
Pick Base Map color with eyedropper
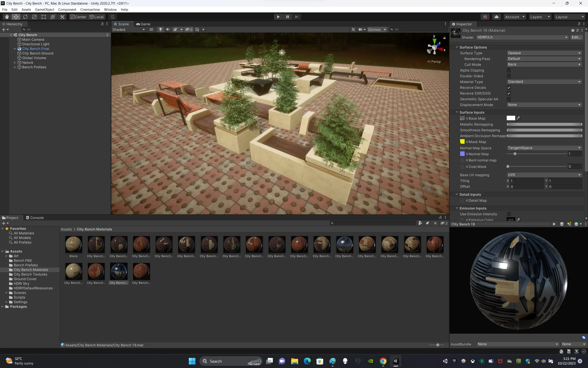(x=518, y=118)
